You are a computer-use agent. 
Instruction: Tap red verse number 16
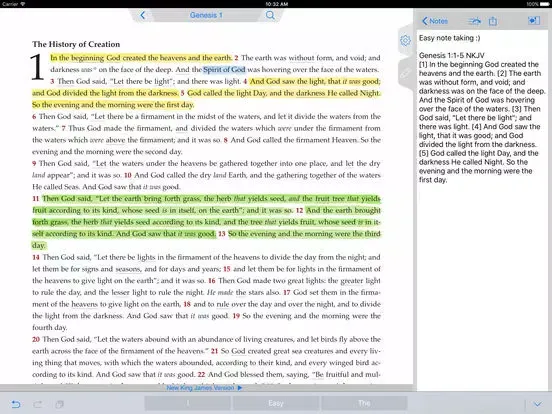pyautogui.click(x=212, y=281)
